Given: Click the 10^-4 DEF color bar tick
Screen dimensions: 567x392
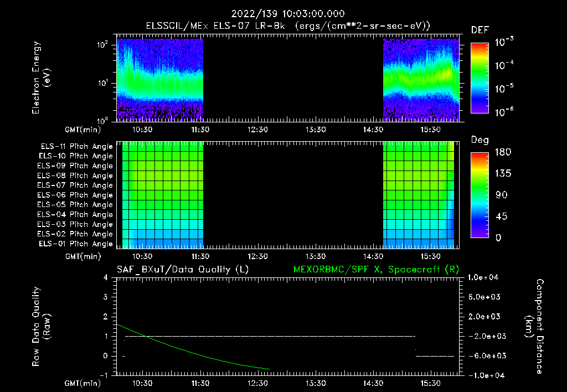Looking at the screenshot, I should [x=504, y=65].
